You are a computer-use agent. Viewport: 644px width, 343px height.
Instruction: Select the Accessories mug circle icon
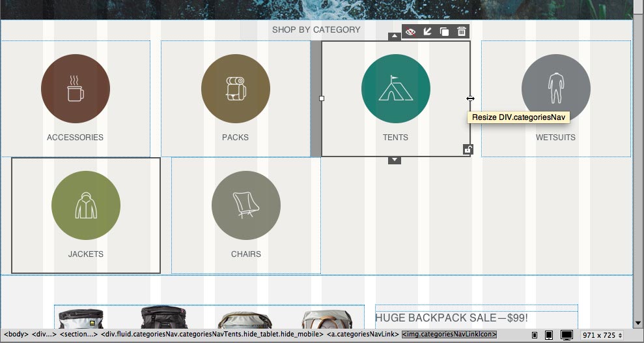[x=76, y=89]
